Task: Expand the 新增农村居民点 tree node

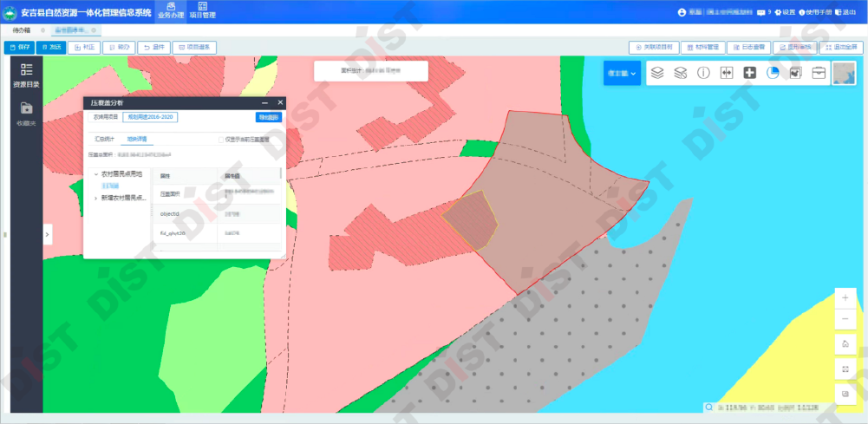Action: tap(95, 198)
